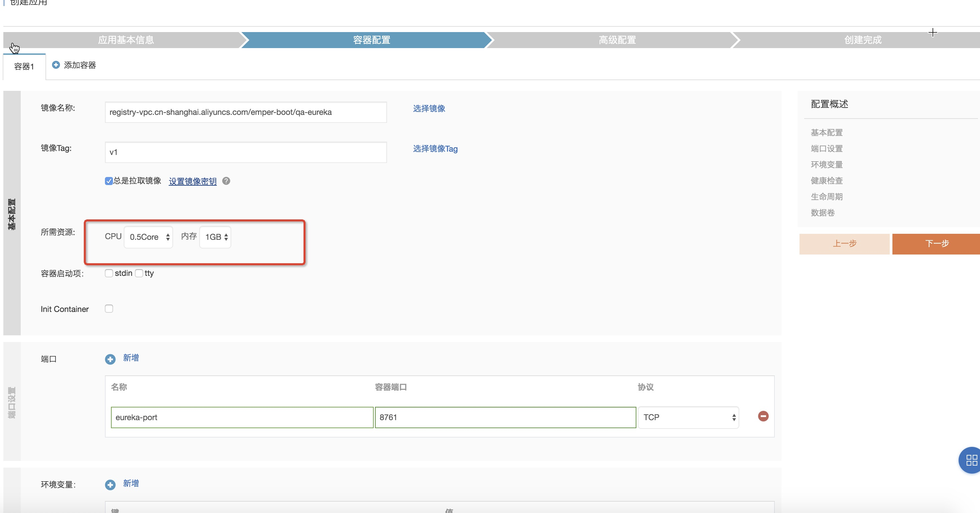Go to the 高级配置 step

point(617,40)
